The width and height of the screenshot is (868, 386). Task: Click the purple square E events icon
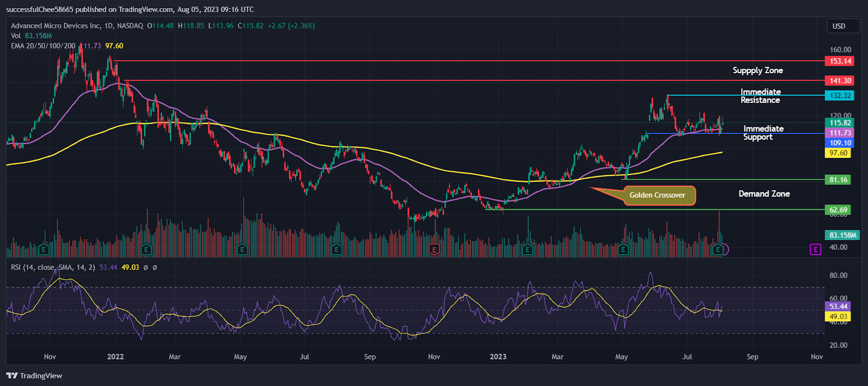[x=815, y=249]
